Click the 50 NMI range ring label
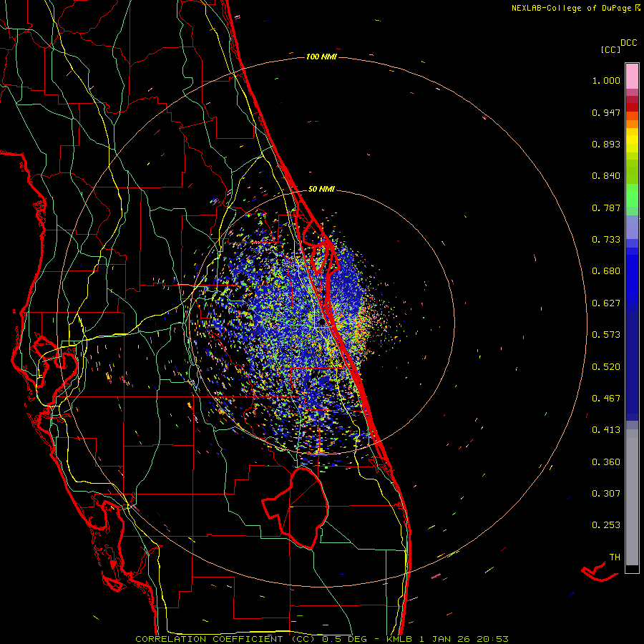The height and width of the screenshot is (644, 644). pyautogui.click(x=321, y=189)
